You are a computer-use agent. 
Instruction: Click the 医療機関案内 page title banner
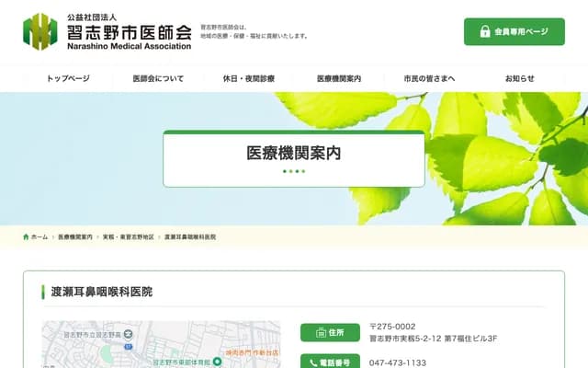[294, 155]
